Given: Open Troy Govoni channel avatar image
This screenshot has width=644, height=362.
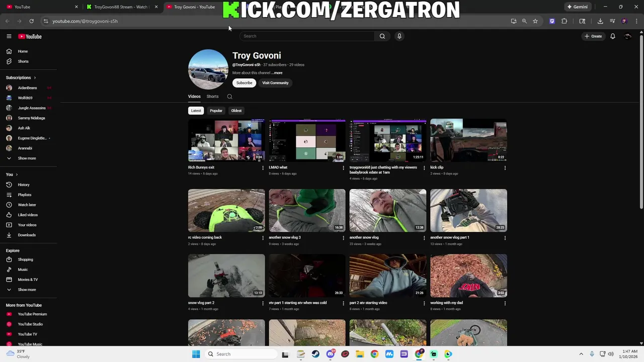Looking at the screenshot, I should pyautogui.click(x=208, y=69).
